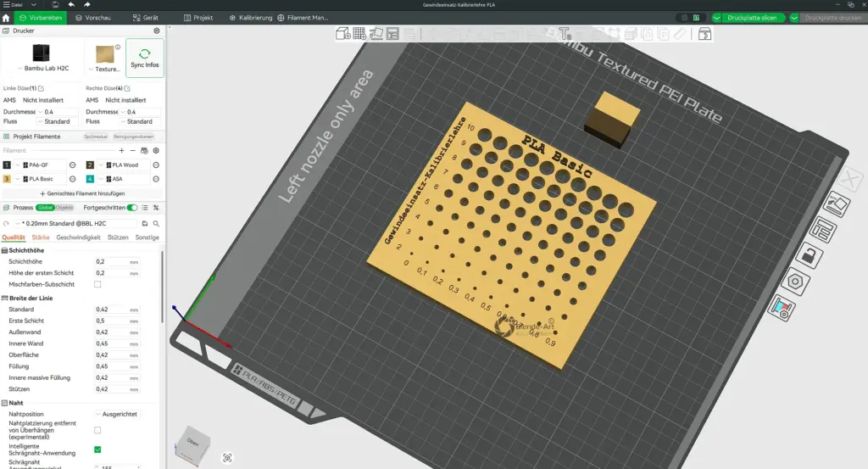Screen dimensions: 868x469
Task: Edit the Linke Düse nozzle settings
Action: (41, 88)
